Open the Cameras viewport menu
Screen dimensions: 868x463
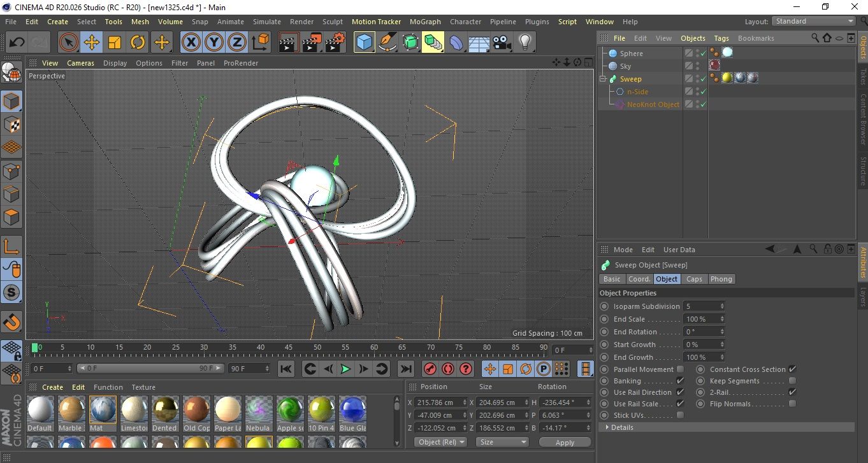tap(81, 63)
